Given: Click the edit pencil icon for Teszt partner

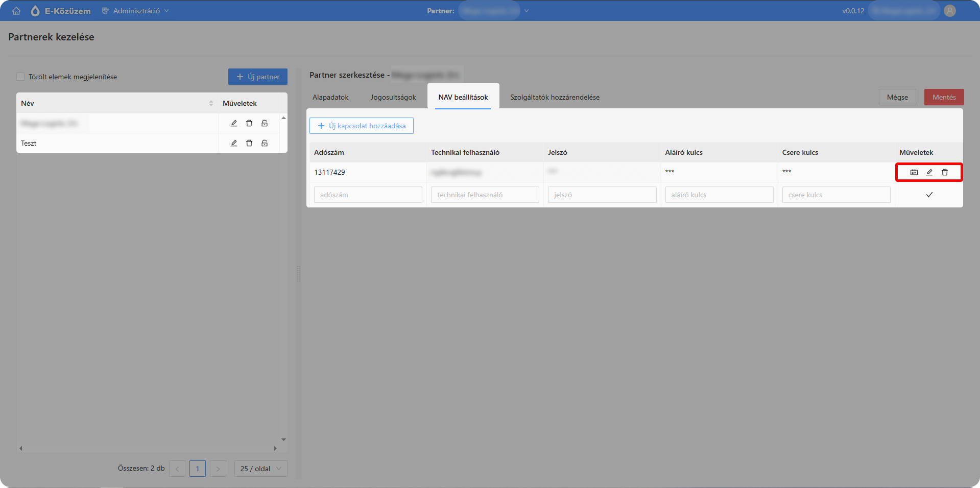Looking at the screenshot, I should (x=234, y=143).
